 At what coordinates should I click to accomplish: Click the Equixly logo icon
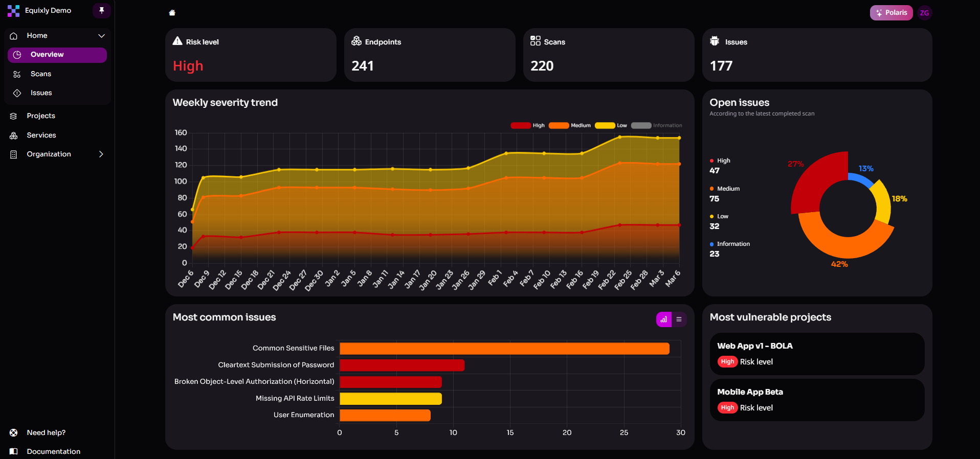[x=13, y=11]
